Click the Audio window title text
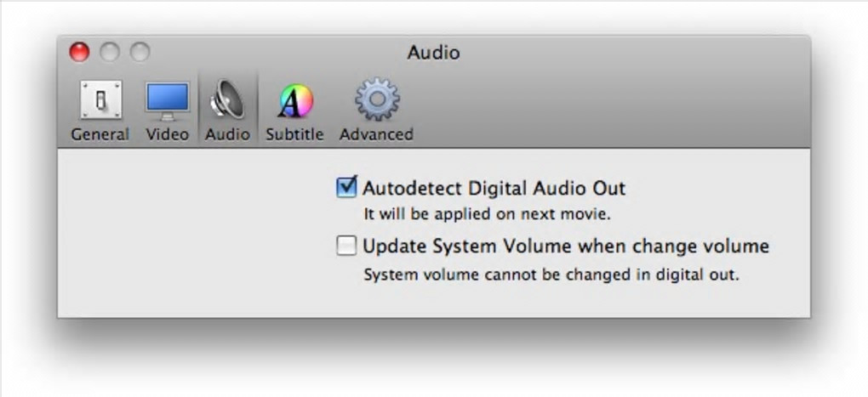 (x=433, y=53)
